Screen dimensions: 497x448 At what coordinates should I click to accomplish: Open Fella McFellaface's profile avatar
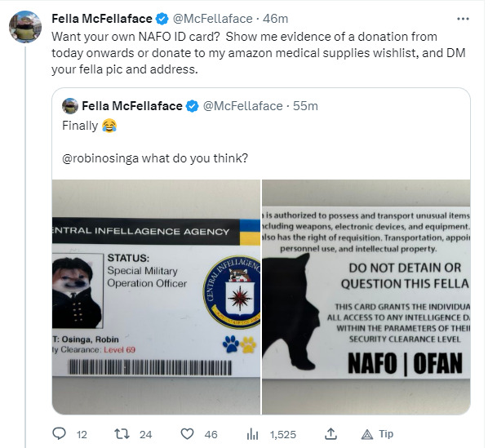(25, 27)
